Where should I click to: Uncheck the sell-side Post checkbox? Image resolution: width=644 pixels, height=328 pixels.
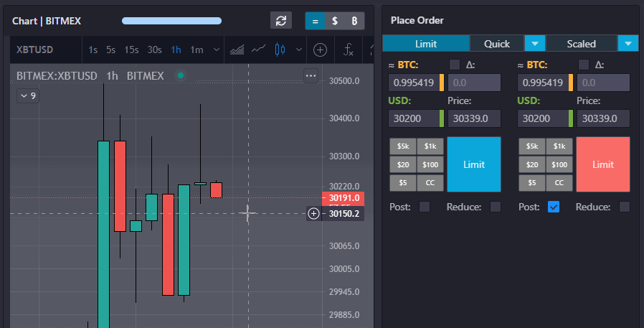tap(554, 207)
